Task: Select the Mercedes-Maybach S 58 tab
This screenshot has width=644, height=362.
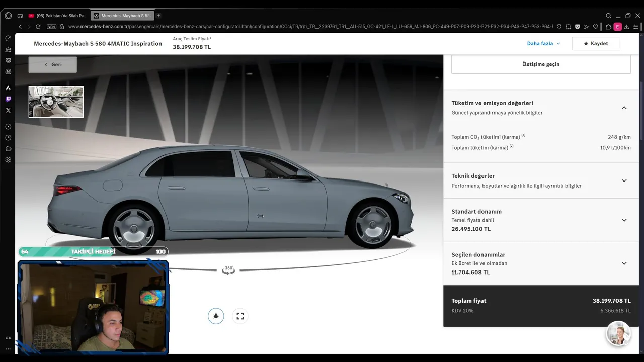Action: pyautogui.click(x=122, y=16)
